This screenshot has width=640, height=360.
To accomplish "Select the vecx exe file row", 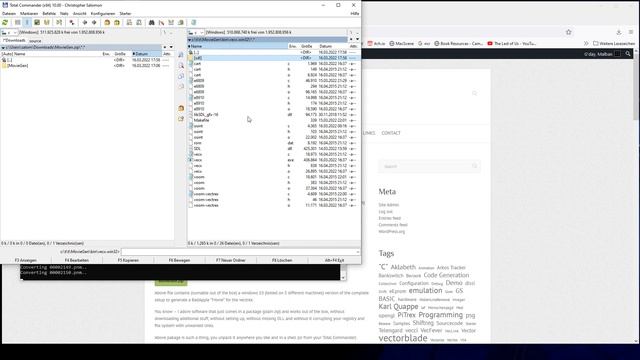I will (272, 160).
